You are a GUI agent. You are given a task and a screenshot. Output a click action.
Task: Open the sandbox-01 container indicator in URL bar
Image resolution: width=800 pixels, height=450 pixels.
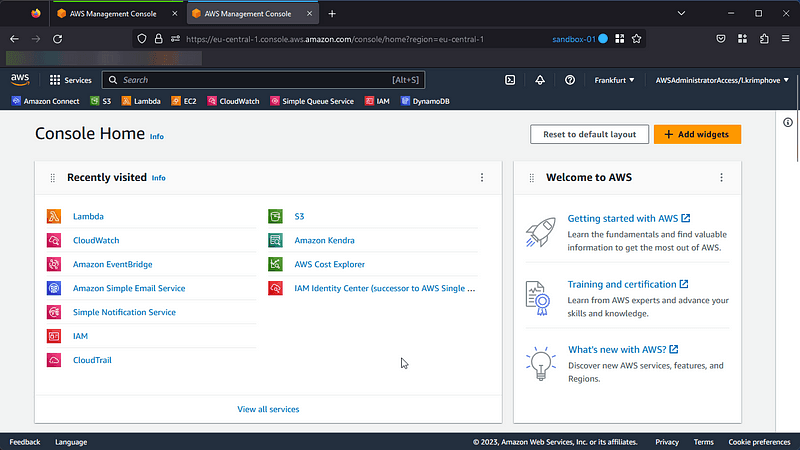580,39
